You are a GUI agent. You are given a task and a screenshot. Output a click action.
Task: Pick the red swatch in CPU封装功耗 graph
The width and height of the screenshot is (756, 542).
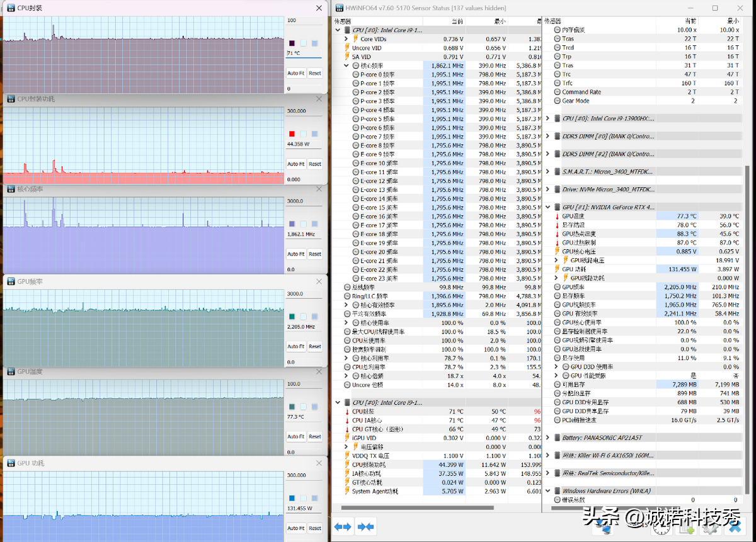[292, 133]
